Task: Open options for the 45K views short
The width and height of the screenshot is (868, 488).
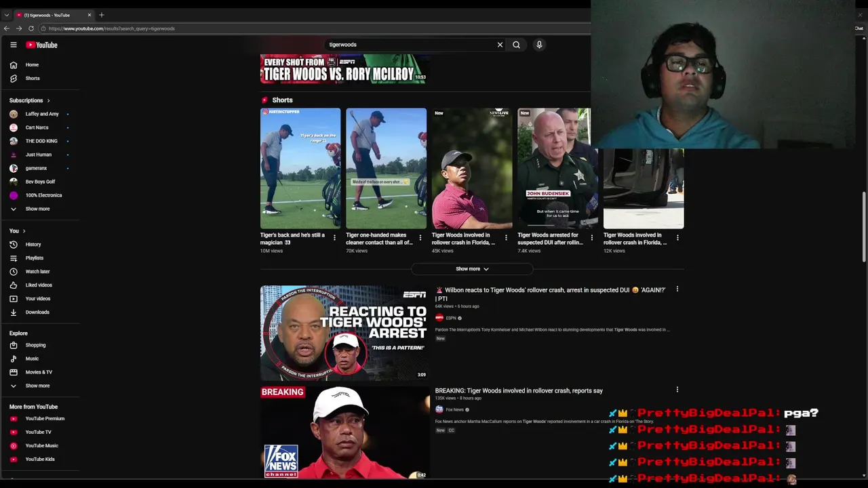Action: coord(506,238)
